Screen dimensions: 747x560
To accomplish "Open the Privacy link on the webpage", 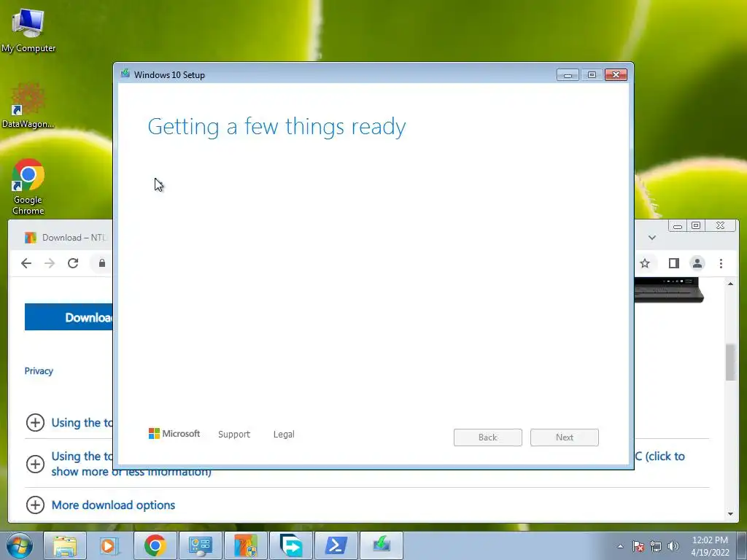I will click(39, 371).
